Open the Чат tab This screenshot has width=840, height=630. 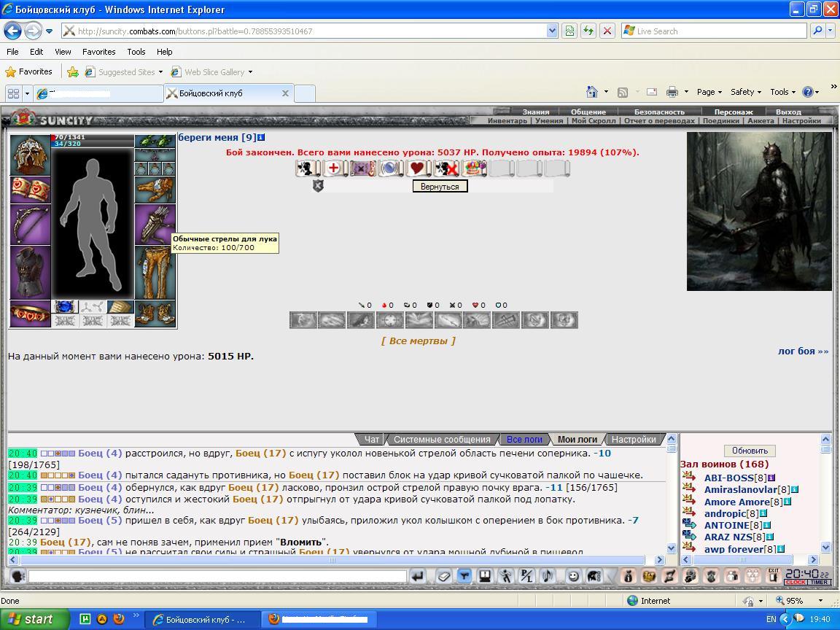coord(372,439)
